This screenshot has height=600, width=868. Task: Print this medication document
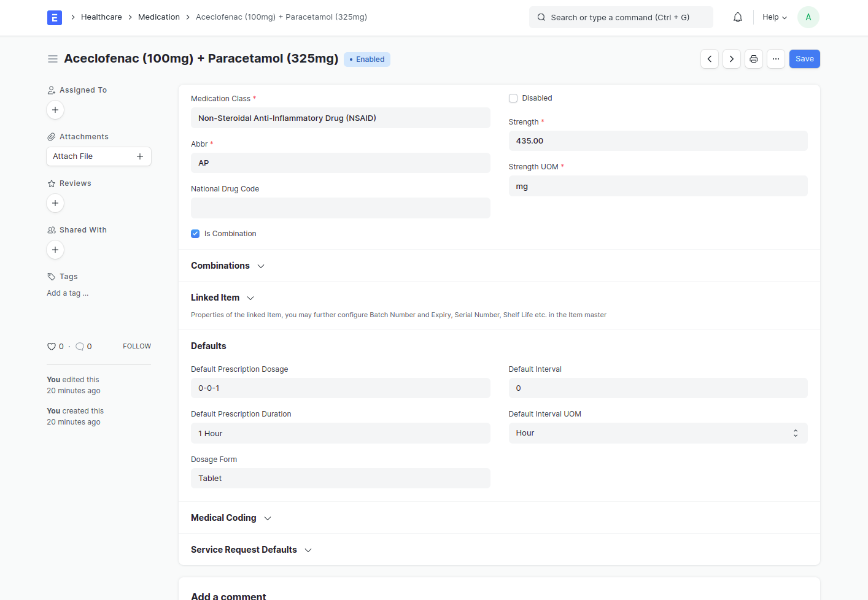754,59
